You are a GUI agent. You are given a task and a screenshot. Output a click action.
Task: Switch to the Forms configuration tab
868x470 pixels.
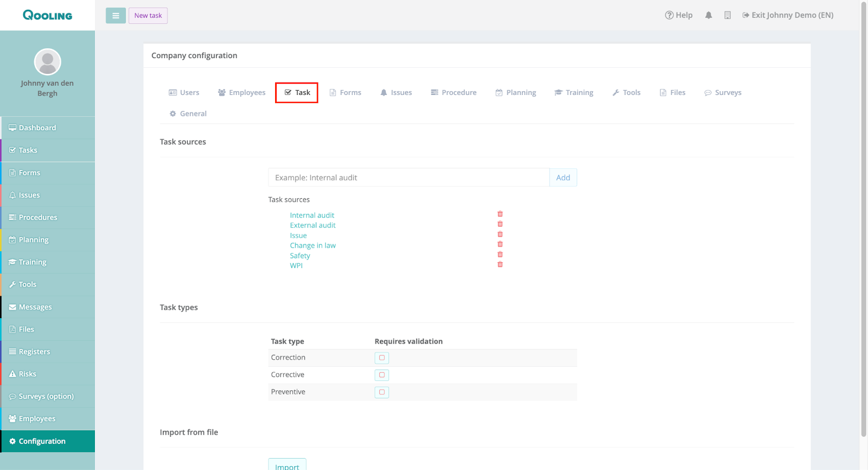click(x=346, y=93)
